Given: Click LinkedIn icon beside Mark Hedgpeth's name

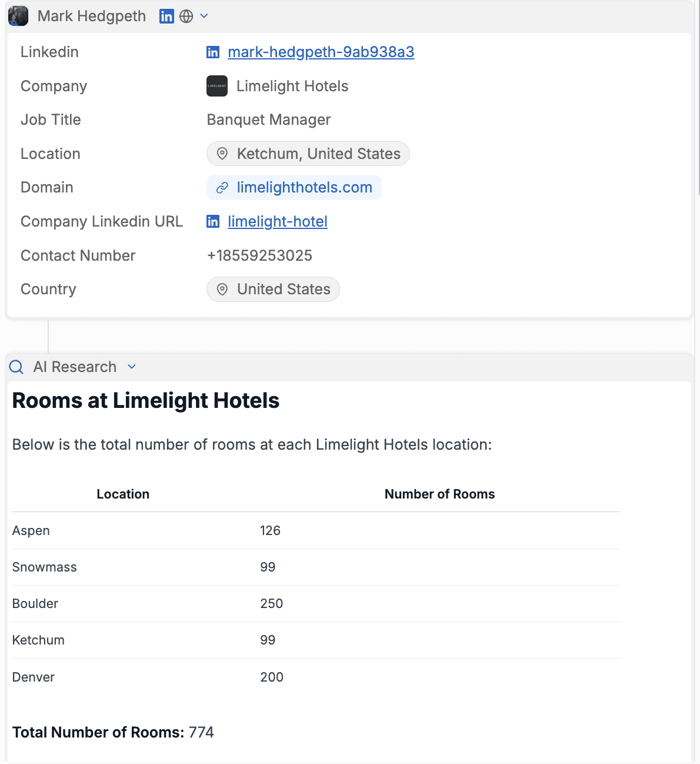Looking at the screenshot, I should (166, 16).
